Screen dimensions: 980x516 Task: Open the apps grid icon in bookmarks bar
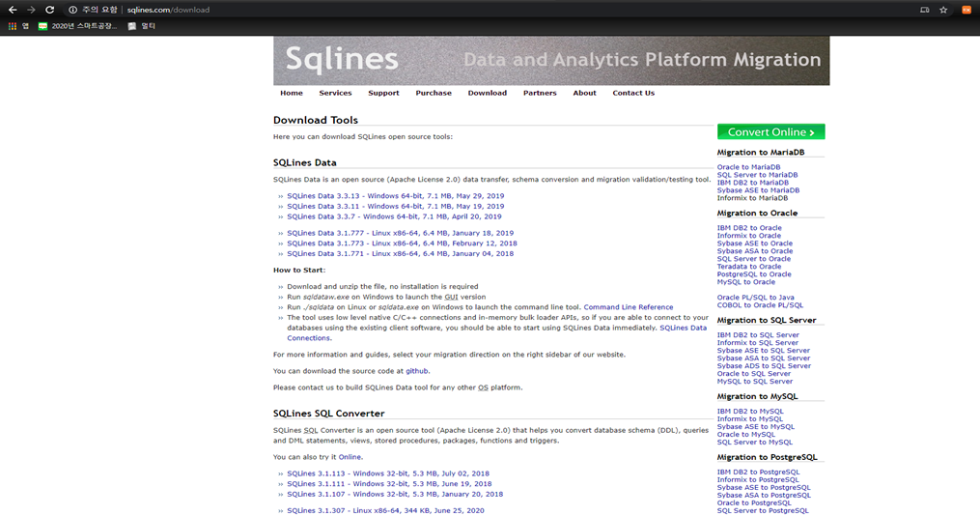click(13, 26)
